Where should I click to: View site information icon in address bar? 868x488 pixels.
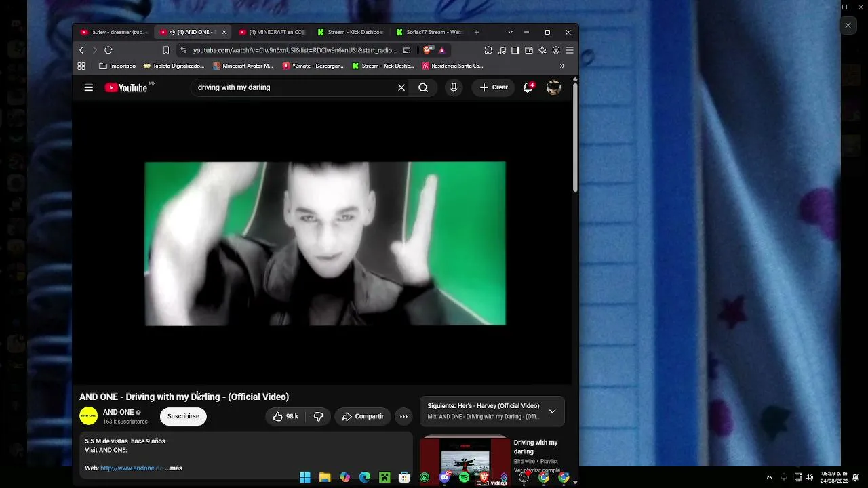pyautogui.click(x=183, y=50)
